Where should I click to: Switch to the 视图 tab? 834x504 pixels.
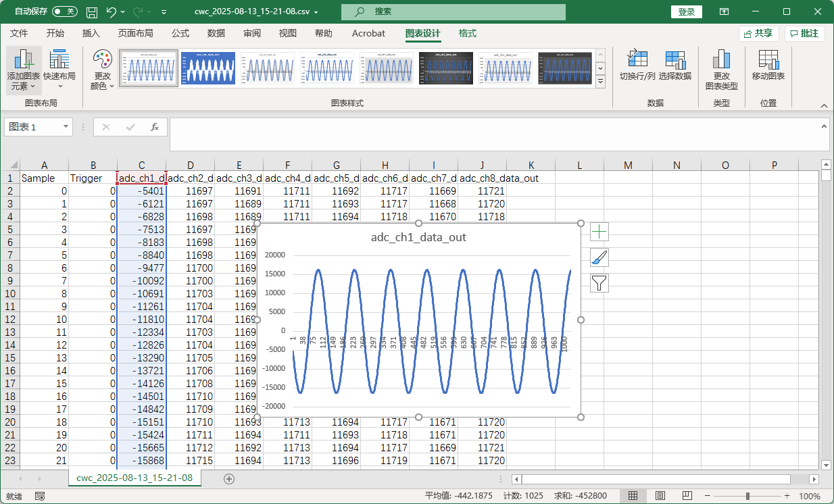[x=288, y=33]
